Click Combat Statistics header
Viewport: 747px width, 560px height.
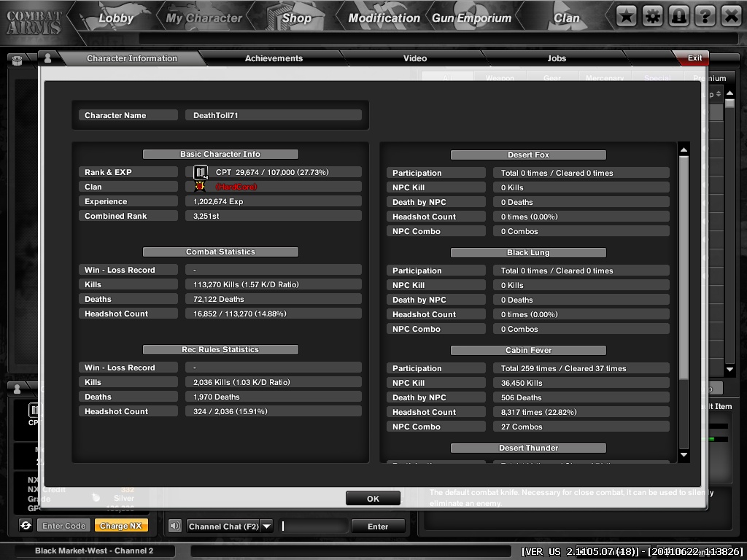pyautogui.click(x=220, y=252)
